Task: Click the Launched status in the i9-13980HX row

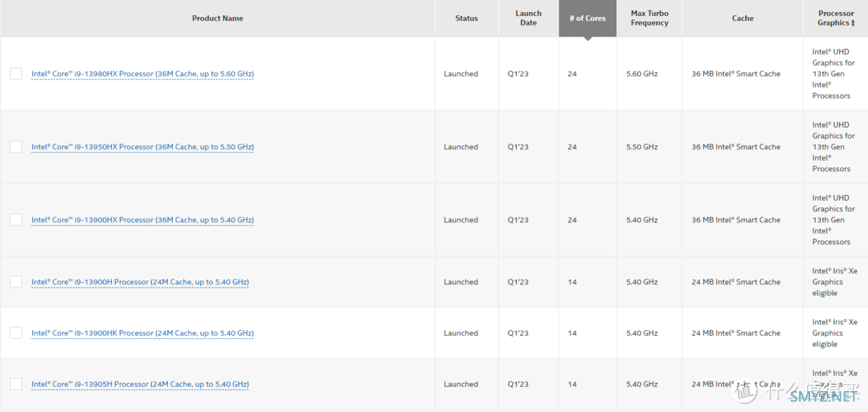Action: [461, 74]
